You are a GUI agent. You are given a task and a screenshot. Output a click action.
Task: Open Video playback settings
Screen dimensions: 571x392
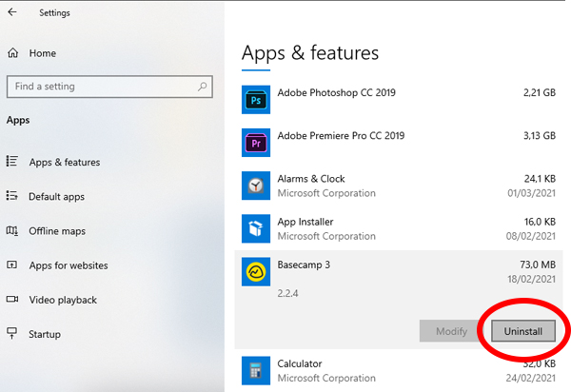click(x=63, y=300)
